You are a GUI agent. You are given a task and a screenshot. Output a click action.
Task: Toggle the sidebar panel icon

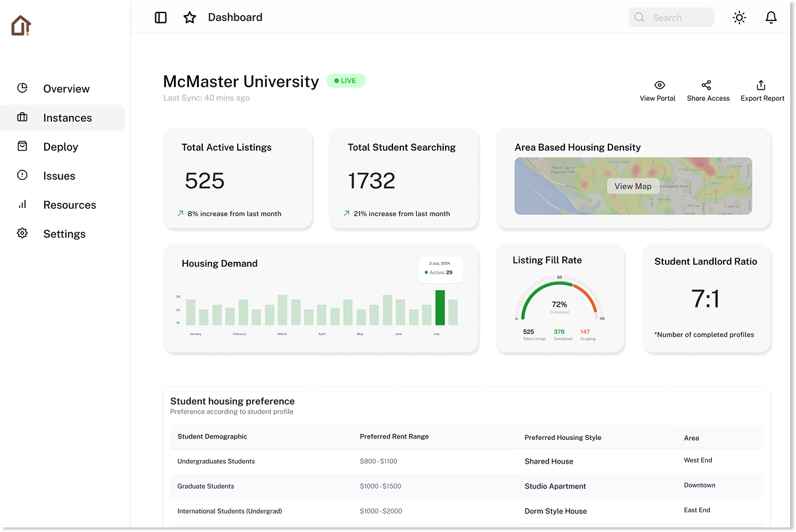[161, 18]
